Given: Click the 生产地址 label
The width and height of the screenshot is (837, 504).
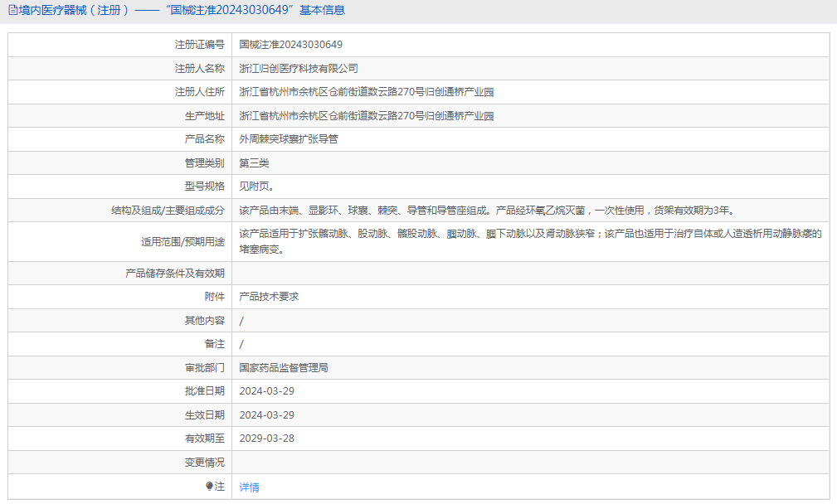Looking at the screenshot, I should click(204, 116).
